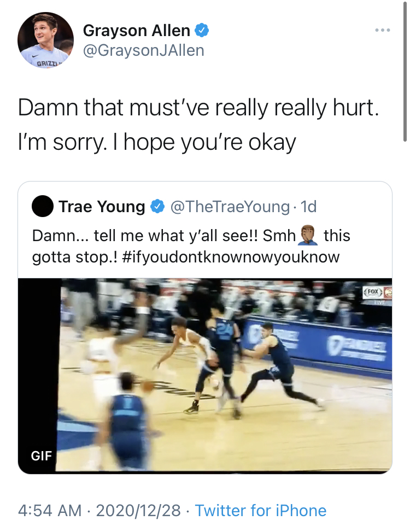This screenshot has width=410, height=532.
Task: Tap the Trae Young name in the quoted tweet
Action: pyautogui.click(x=102, y=206)
